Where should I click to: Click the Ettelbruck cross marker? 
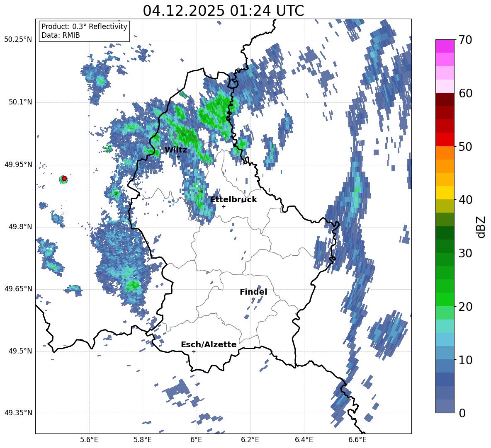coord(224,206)
